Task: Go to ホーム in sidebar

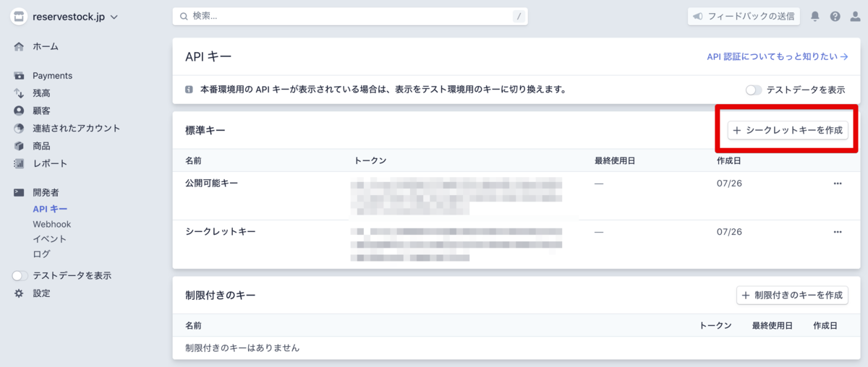Action: (x=46, y=46)
